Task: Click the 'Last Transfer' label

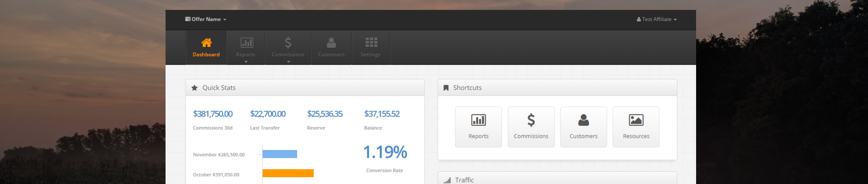Action: point(265,128)
